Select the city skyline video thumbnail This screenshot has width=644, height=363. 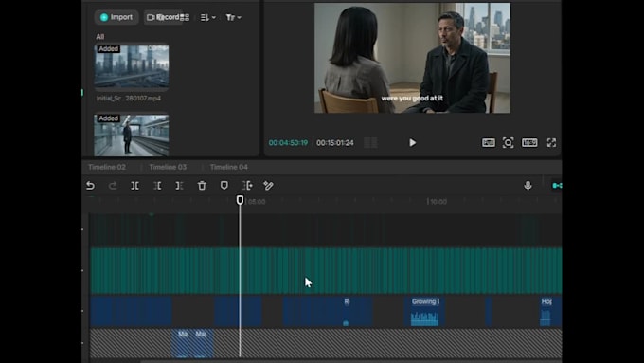tap(132, 67)
